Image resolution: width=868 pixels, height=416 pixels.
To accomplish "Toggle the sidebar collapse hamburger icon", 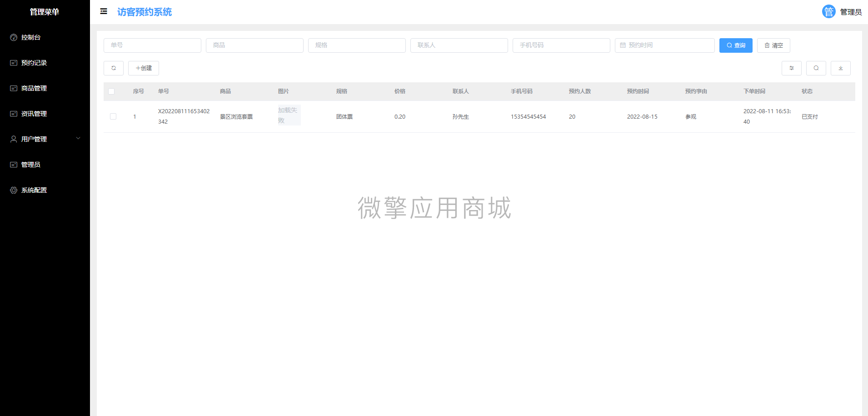I will pos(104,11).
